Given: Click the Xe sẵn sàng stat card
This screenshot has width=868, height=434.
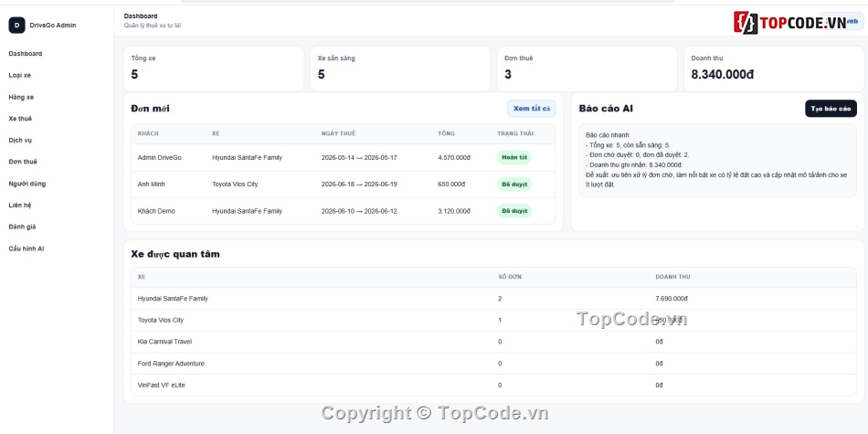Looking at the screenshot, I should pyautogui.click(x=400, y=69).
